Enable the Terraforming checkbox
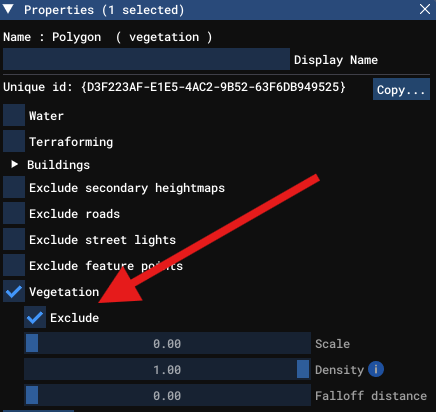 point(14,141)
